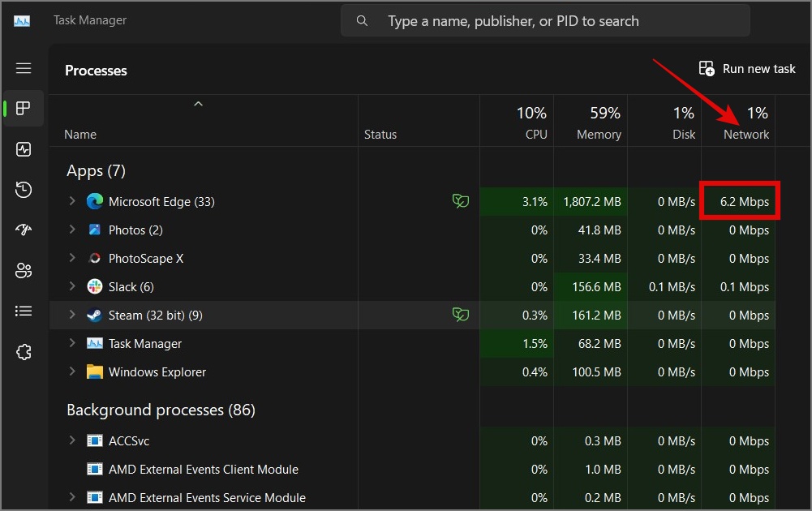Open the hamburger navigation menu
The height and width of the screenshot is (511, 812).
pyautogui.click(x=24, y=69)
